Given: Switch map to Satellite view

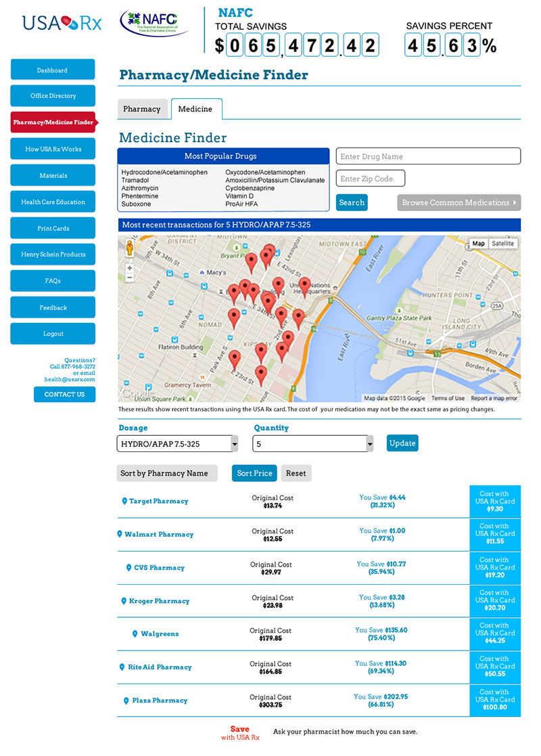Looking at the screenshot, I should coord(502,244).
